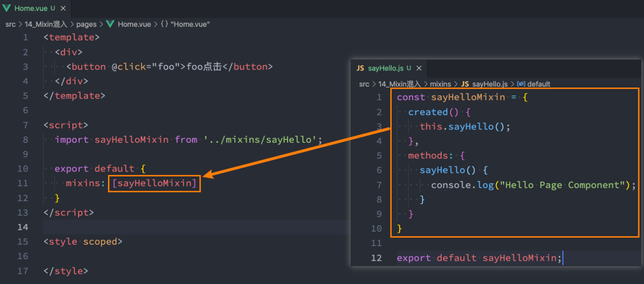Click the '@click' attribute on the button
The width and height of the screenshot is (644, 284).
point(129,67)
